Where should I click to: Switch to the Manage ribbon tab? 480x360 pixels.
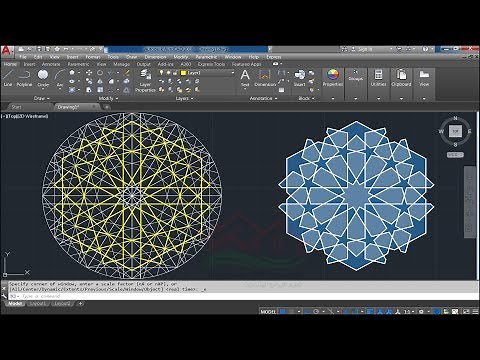click(121, 64)
